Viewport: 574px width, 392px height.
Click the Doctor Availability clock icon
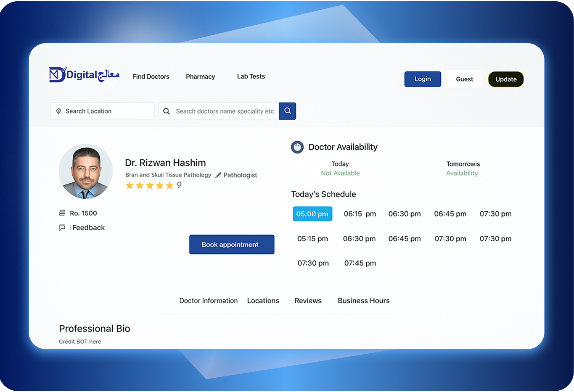pyautogui.click(x=297, y=147)
